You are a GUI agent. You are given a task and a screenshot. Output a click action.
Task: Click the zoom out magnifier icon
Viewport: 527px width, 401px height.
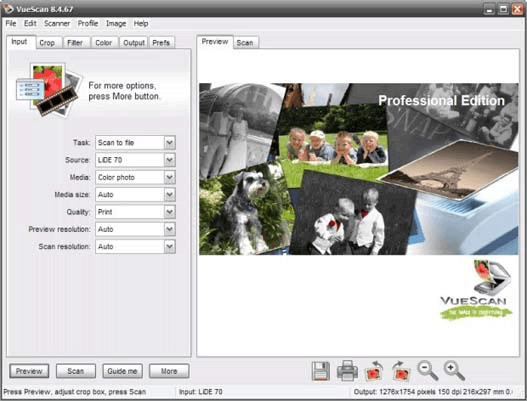(428, 371)
